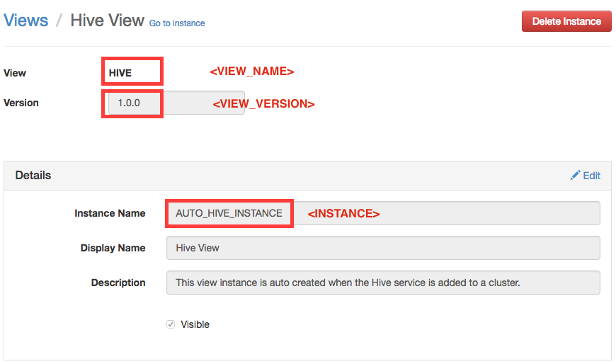
Task: Click the Version label
Action: click(x=21, y=103)
